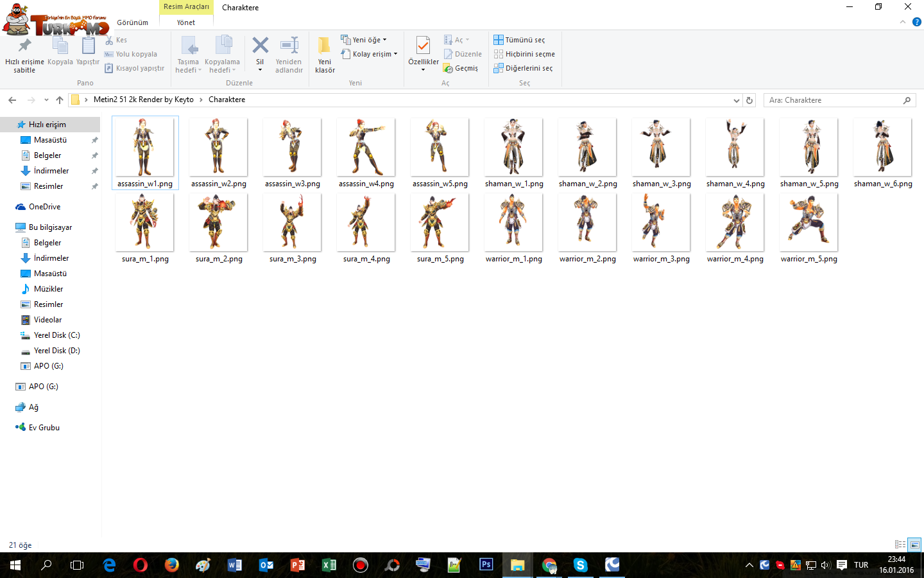
Task: Show hidden system tray icons
Action: point(749,565)
